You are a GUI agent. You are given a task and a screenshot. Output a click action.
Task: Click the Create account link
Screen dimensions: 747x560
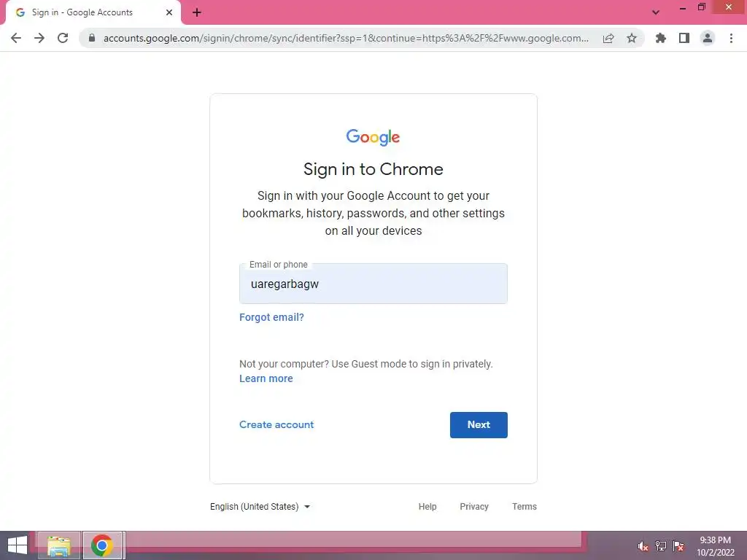coord(276,425)
